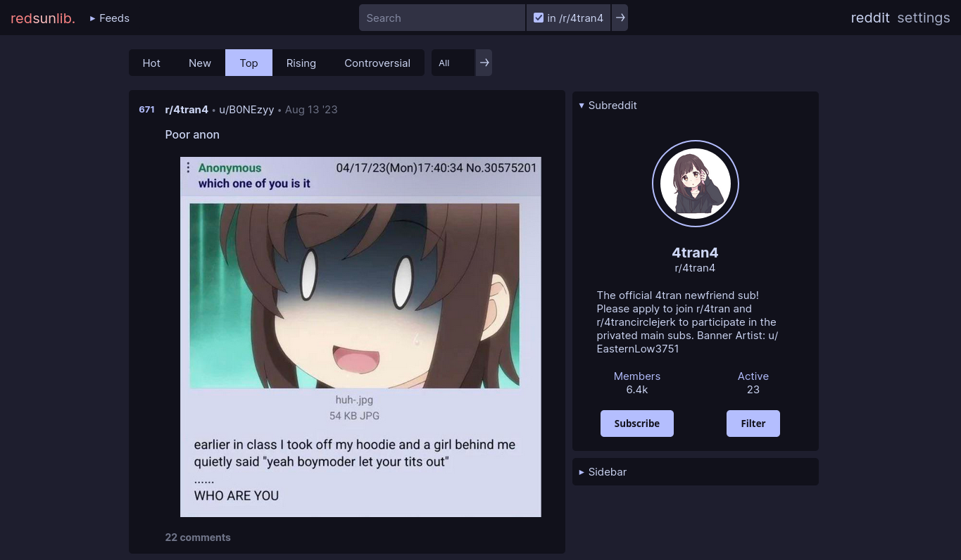Image resolution: width=961 pixels, height=560 pixels.
Task: Subscribe to the 4tran4 subreddit
Action: point(637,424)
